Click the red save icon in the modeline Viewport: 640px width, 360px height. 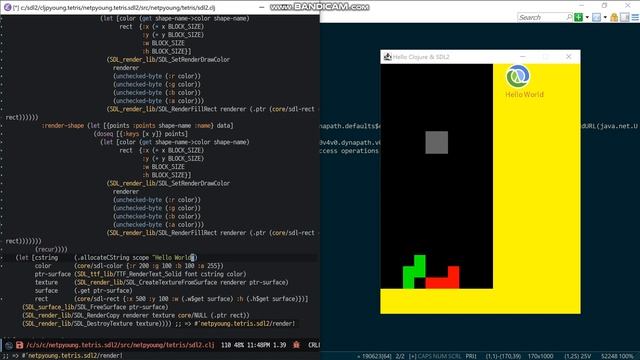(x=19, y=345)
